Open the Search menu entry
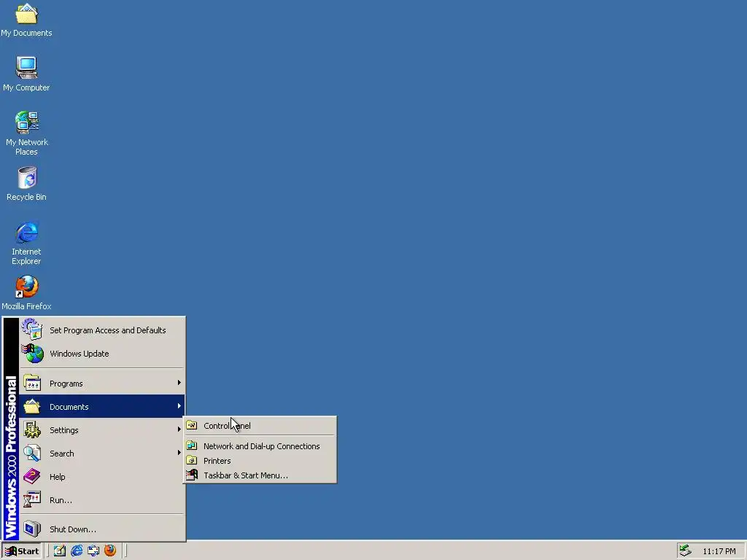 pyautogui.click(x=102, y=453)
